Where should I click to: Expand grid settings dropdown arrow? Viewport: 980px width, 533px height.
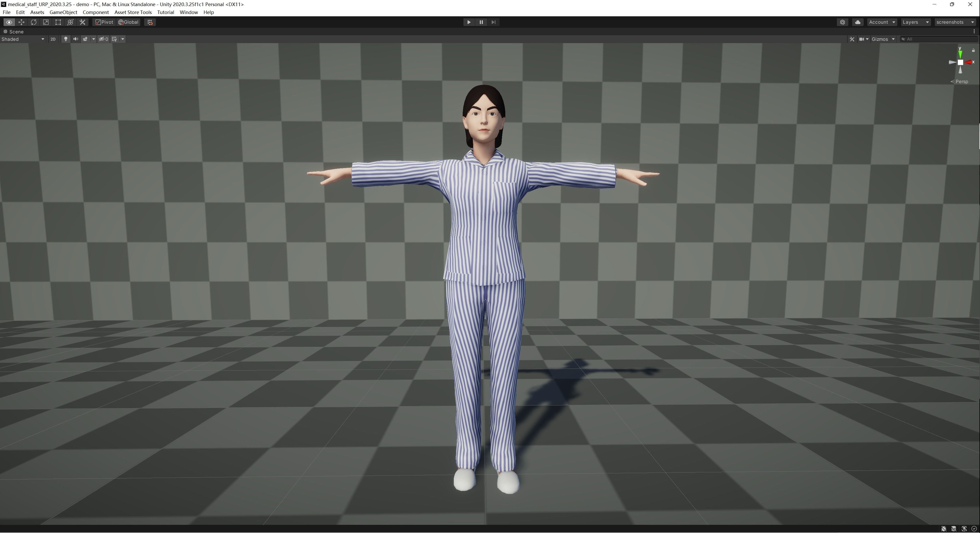pos(122,39)
